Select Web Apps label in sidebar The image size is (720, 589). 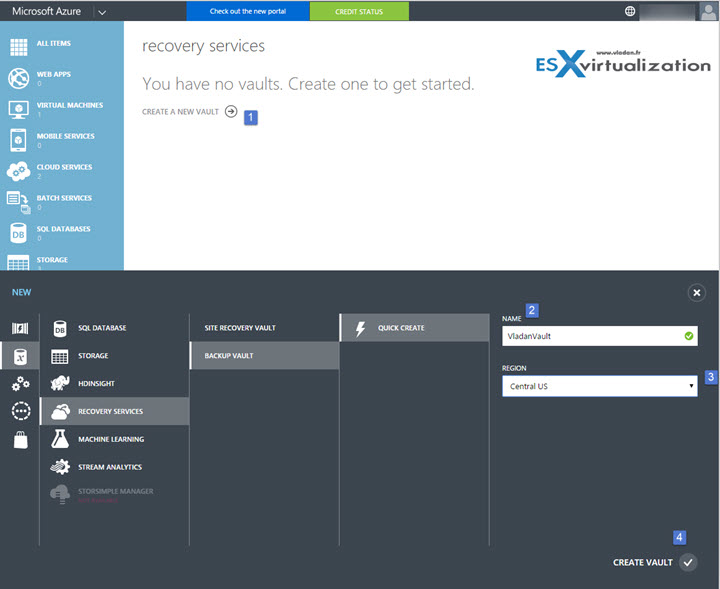pos(54,74)
